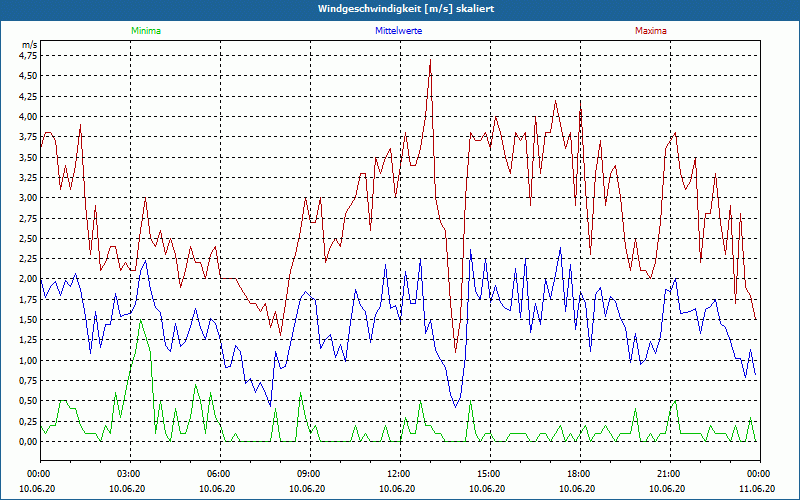Click the y-axis value '2,75'

pos(30,218)
